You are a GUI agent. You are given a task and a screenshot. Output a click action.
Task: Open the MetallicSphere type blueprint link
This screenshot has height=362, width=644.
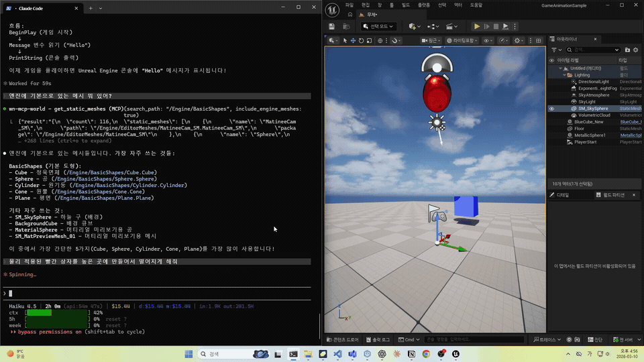click(x=631, y=135)
